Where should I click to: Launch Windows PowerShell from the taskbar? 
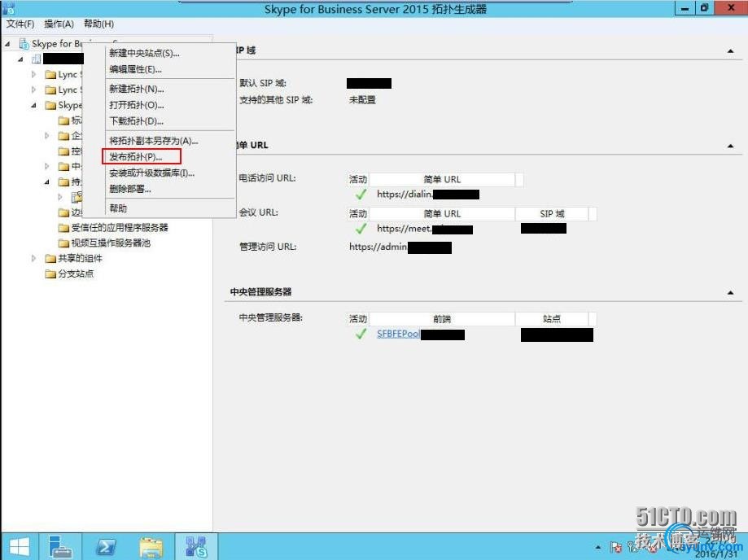pyautogui.click(x=106, y=547)
